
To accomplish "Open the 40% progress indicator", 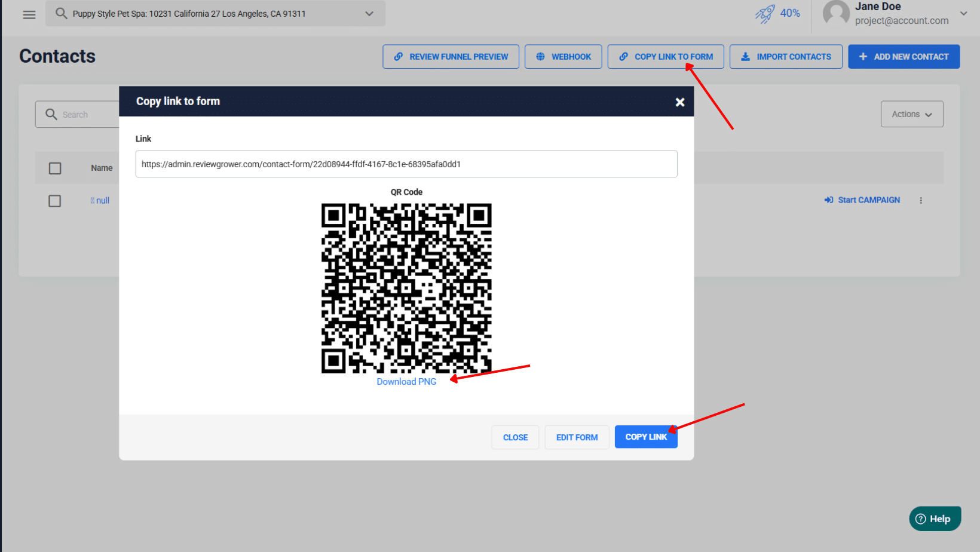I will tap(790, 13).
